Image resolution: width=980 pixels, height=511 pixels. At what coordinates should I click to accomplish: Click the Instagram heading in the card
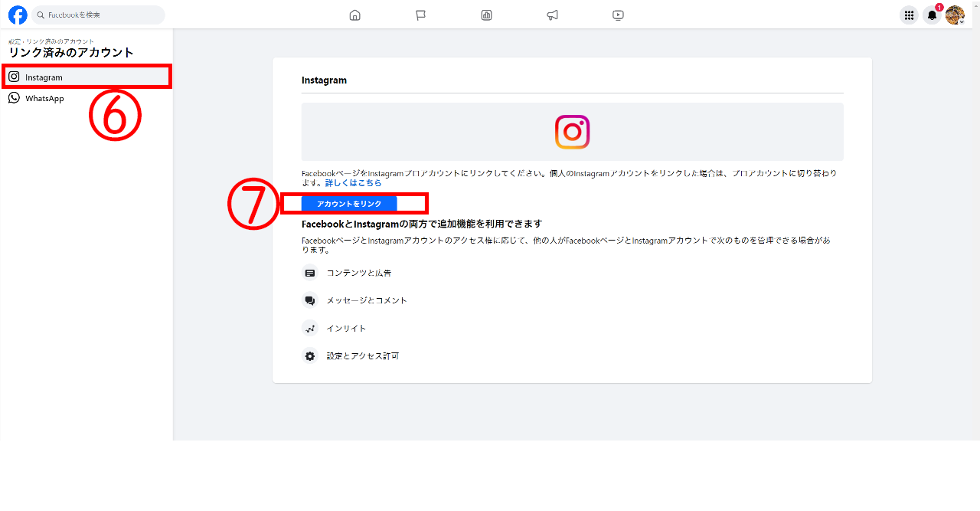[x=324, y=80]
